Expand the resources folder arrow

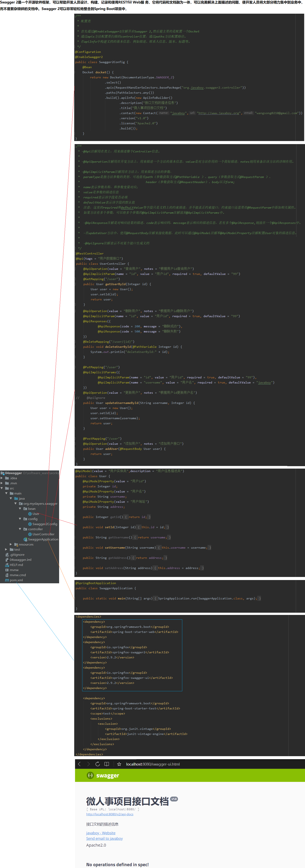(x=11, y=545)
